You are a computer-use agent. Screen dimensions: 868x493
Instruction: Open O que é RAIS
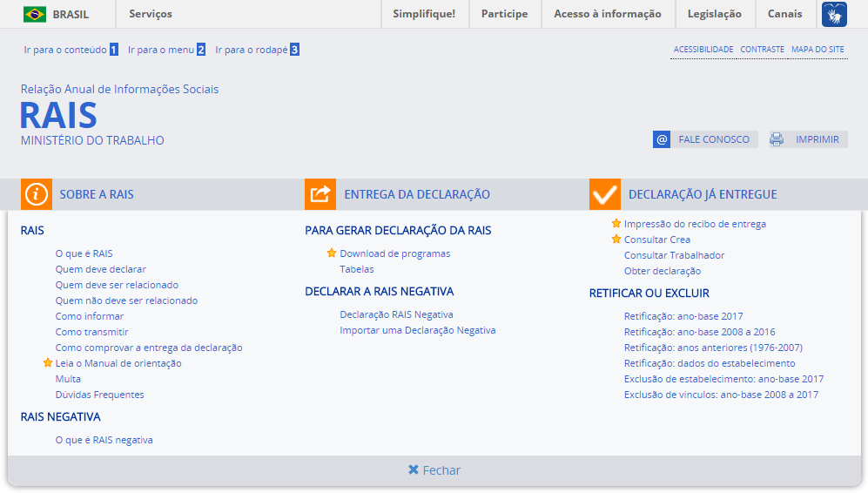point(84,253)
